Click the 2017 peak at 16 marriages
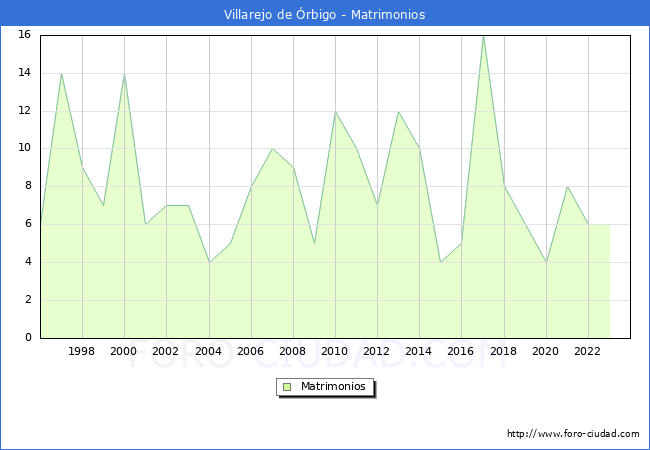650x450 pixels. 483,35
